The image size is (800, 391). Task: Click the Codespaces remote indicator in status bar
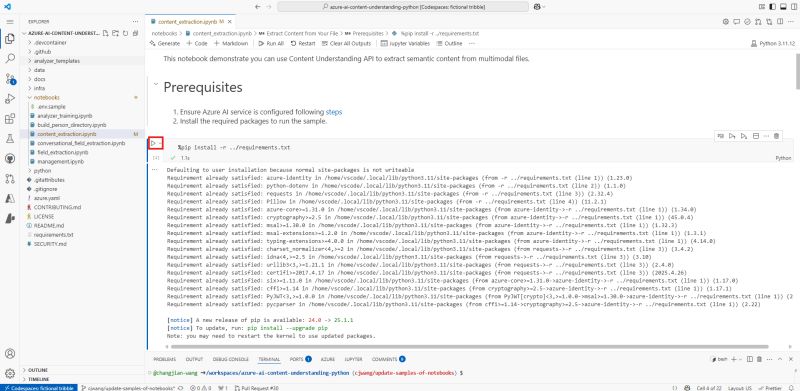(38, 387)
